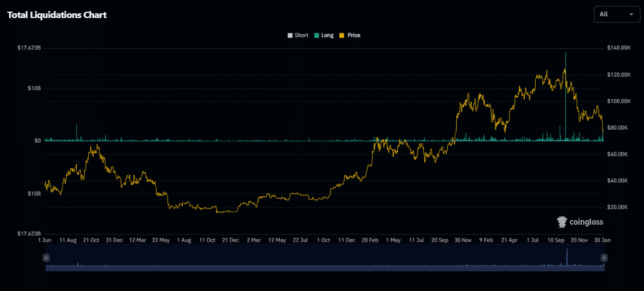Toggle the Price series in legend
The width and height of the screenshot is (644, 291).
pyautogui.click(x=350, y=35)
